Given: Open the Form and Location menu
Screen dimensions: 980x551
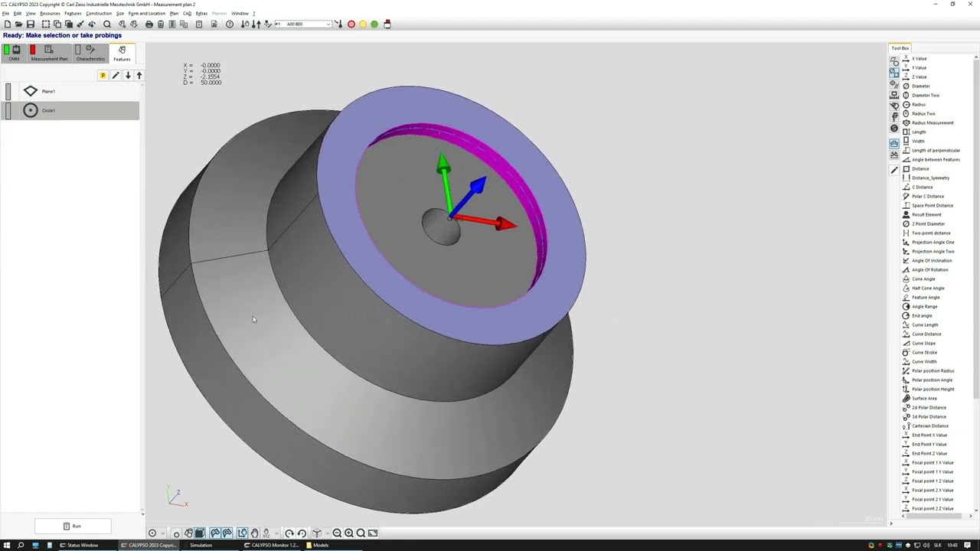Looking at the screenshot, I should point(147,13).
